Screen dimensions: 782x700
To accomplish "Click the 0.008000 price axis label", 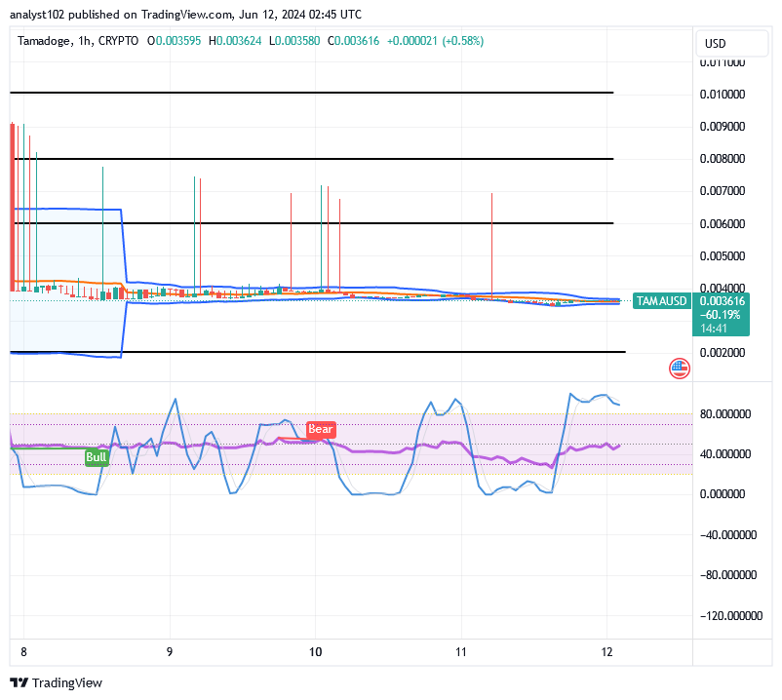I will (x=723, y=159).
